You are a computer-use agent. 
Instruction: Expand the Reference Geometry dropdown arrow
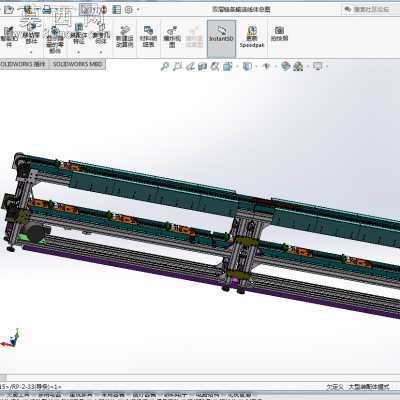pos(101,52)
